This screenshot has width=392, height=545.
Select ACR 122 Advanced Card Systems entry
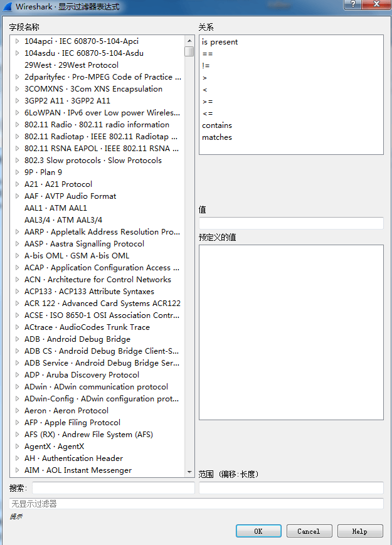[x=102, y=303]
